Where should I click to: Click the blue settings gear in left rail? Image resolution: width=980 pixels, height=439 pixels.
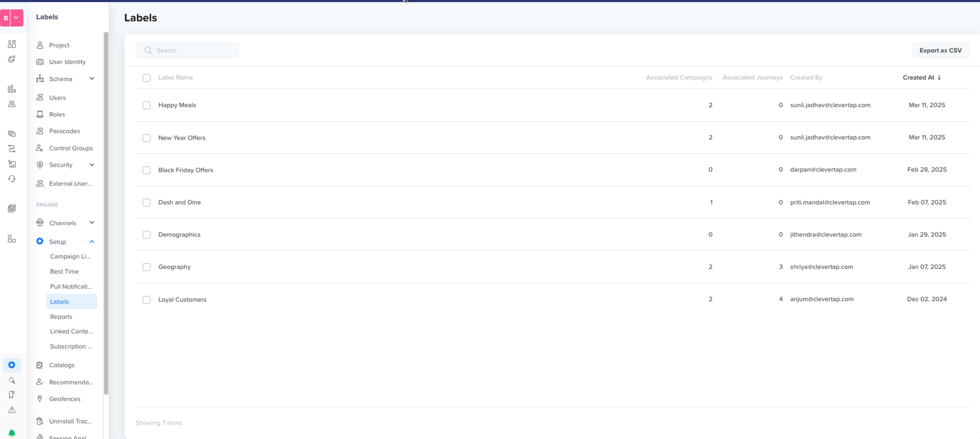click(12, 365)
